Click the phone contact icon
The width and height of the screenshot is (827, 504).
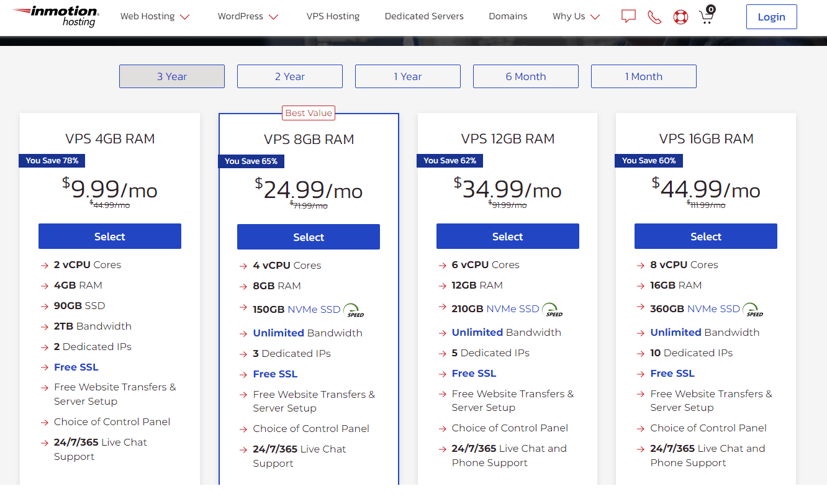coord(654,17)
